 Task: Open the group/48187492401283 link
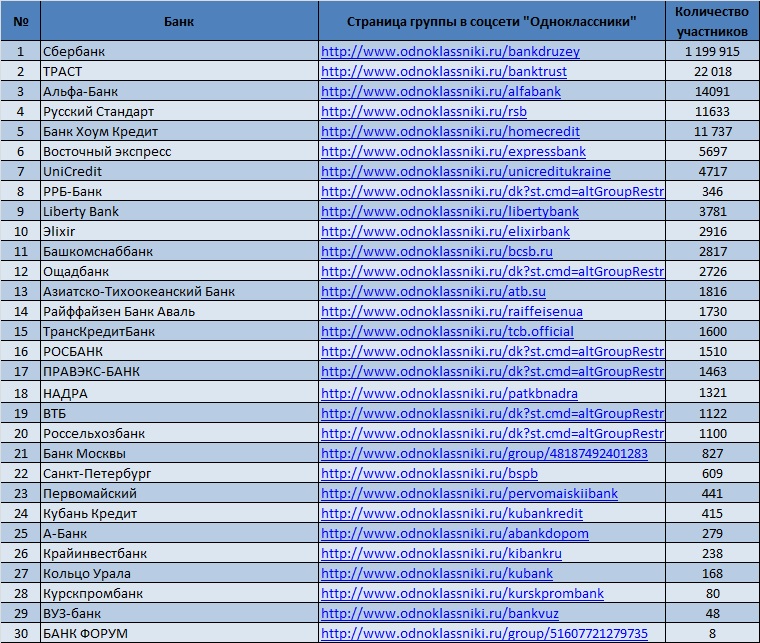(484, 453)
